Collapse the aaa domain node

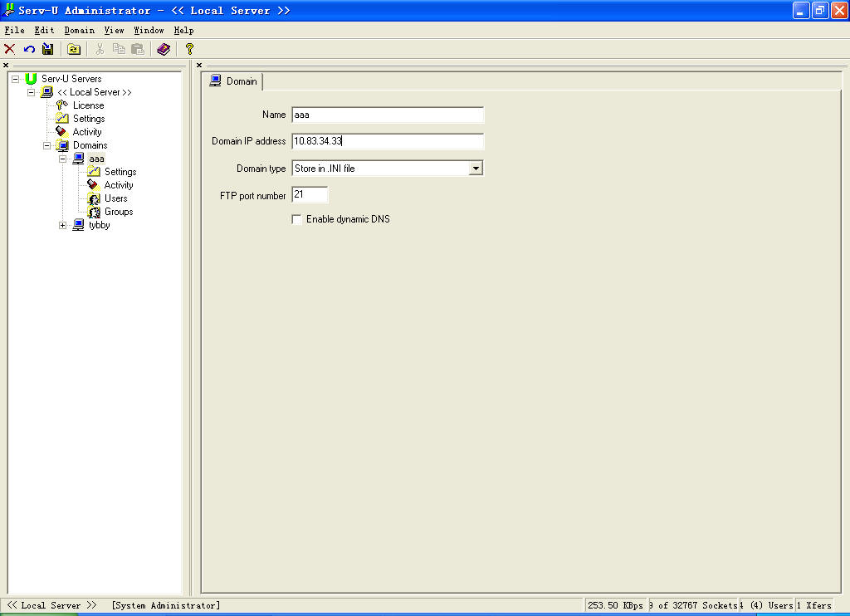tap(63, 159)
